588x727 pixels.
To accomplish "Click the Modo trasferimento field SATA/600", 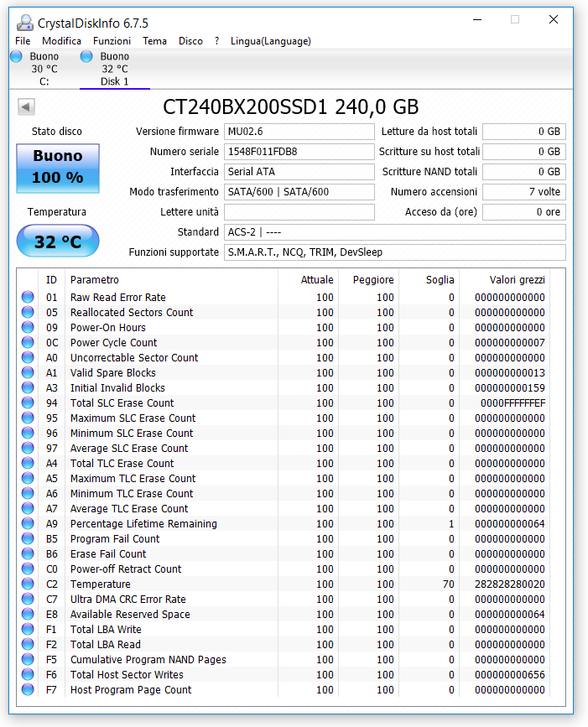I will click(x=299, y=191).
